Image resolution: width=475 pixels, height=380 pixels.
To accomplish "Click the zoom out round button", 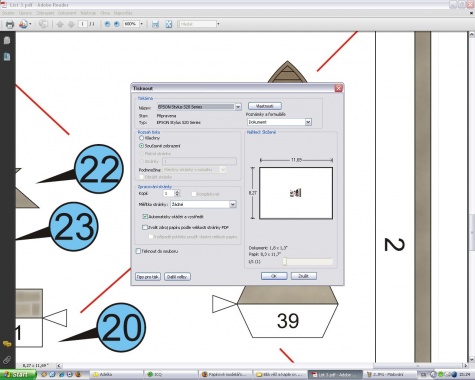I will 107,24.
